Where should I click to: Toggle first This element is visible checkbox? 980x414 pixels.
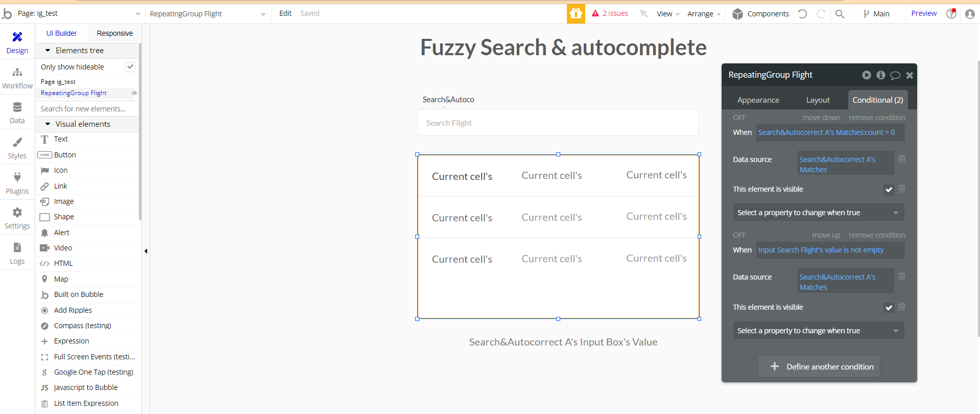point(889,190)
